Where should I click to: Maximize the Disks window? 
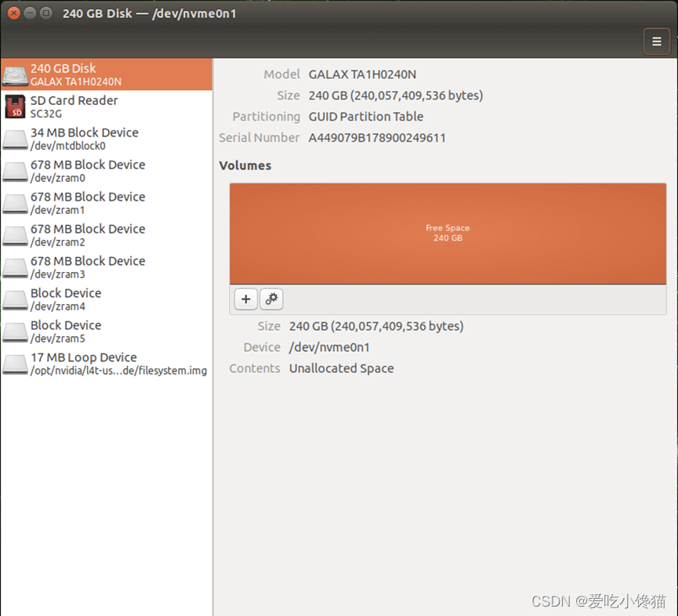click(45, 13)
